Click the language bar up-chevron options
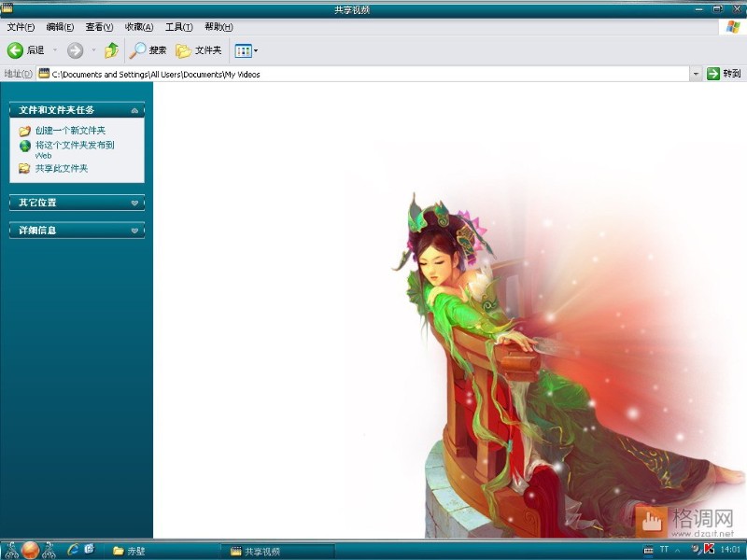Viewport: 747px width, 560px height. pyautogui.click(x=678, y=551)
